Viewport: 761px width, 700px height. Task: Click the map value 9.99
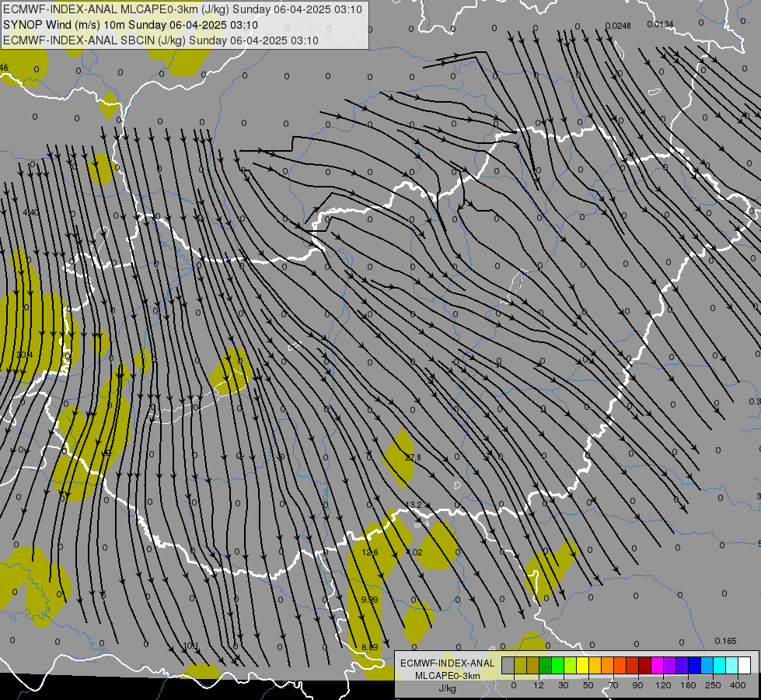pyautogui.click(x=369, y=600)
